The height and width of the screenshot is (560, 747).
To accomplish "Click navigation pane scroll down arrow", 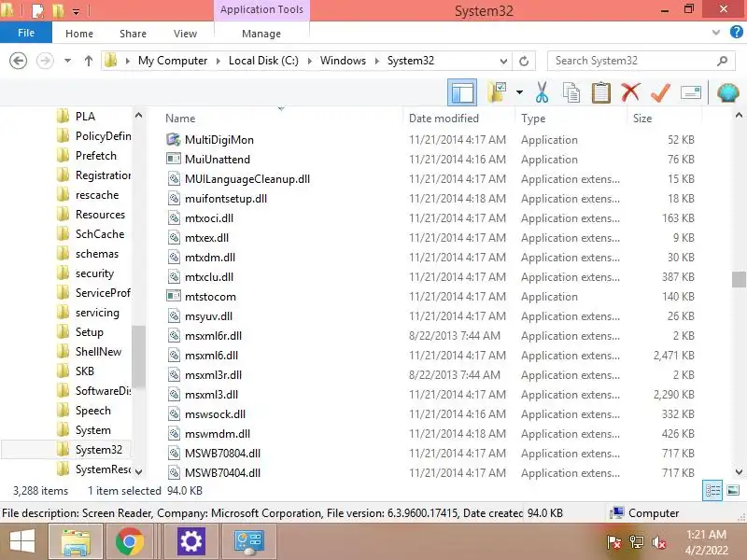I will [138, 472].
